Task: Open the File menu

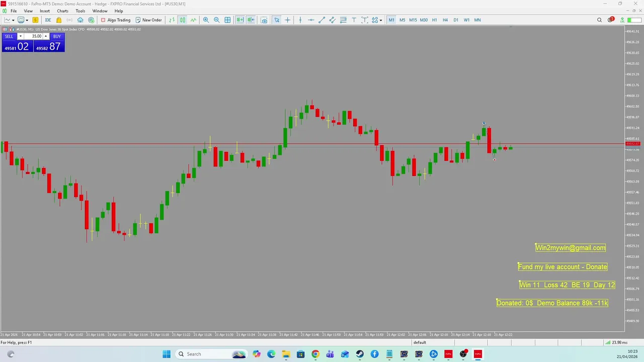Action: pos(14,11)
